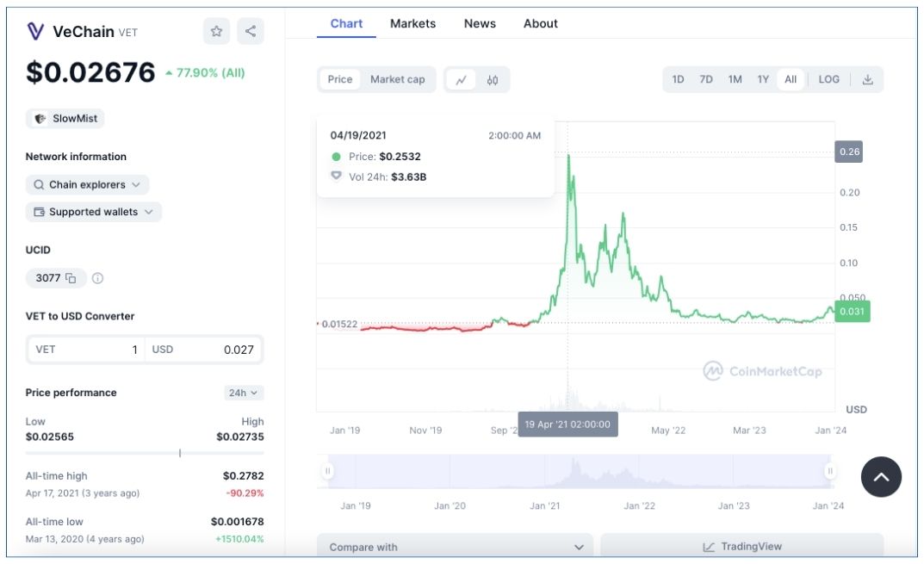The height and width of the screenshot is (564, 924).
Task: Click the 19 Apr '21 02:00:00 time marker
Action: click(x=567, y=425)
